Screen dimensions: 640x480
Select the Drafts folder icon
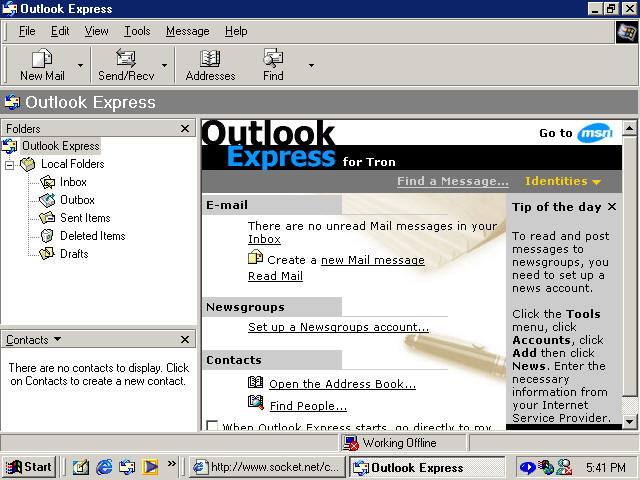47,253
